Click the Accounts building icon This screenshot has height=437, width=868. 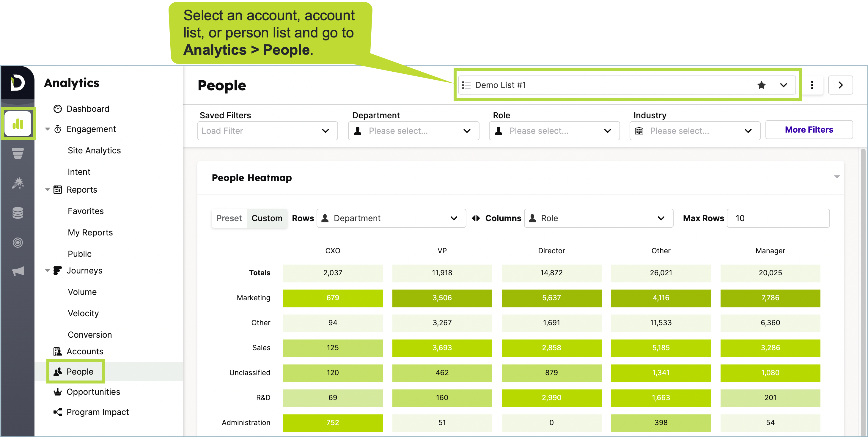(x=58, y=351)
